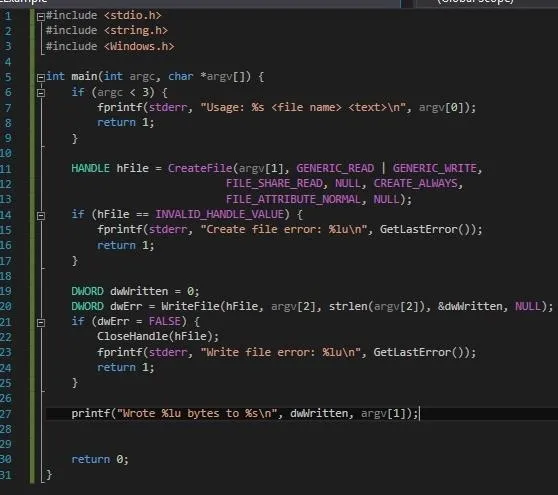Collapse the #include block at line 1

(41, 16)
